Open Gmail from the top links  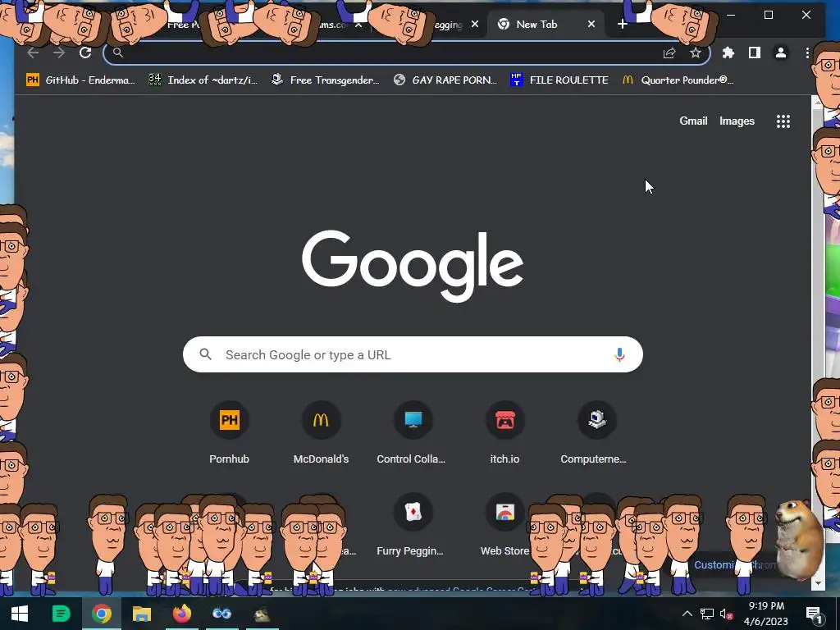coord(693,121)
